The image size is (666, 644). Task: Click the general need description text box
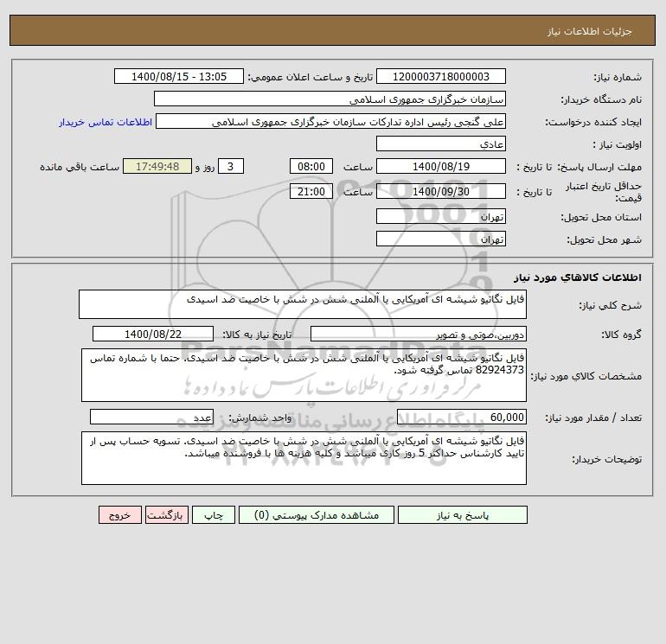click(x=303, y=304)
